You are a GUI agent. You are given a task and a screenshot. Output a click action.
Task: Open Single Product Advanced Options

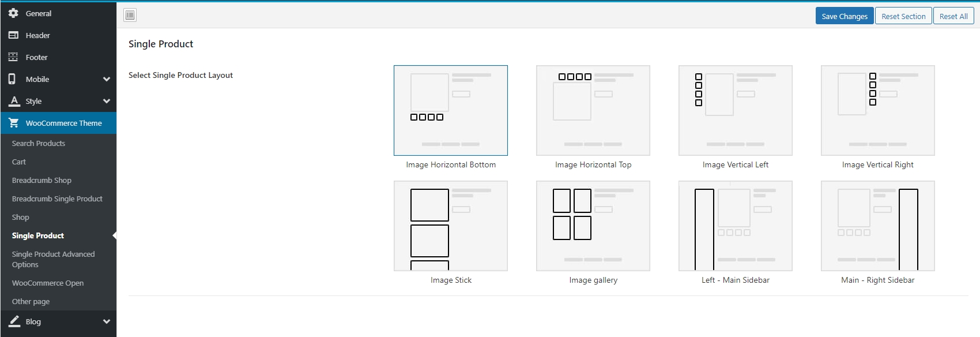click(x=53, y=259)
